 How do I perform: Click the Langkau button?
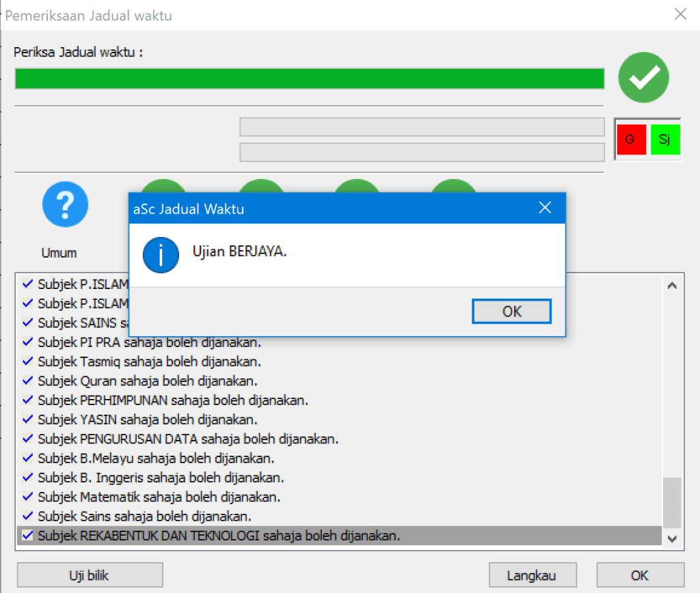click(533, 575)
